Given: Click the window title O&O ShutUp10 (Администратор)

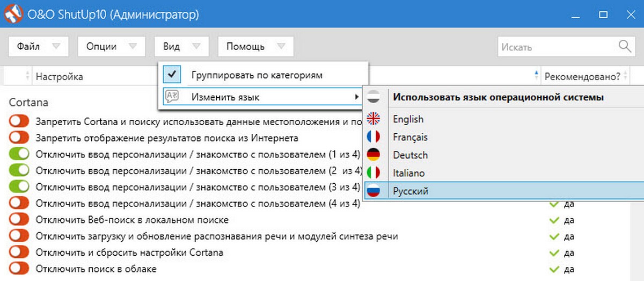Looking at the screenshot, I should (113, 15).
